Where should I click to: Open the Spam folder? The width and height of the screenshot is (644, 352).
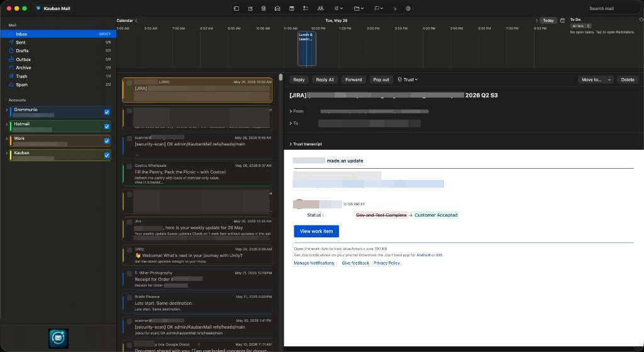coord(58,85)
